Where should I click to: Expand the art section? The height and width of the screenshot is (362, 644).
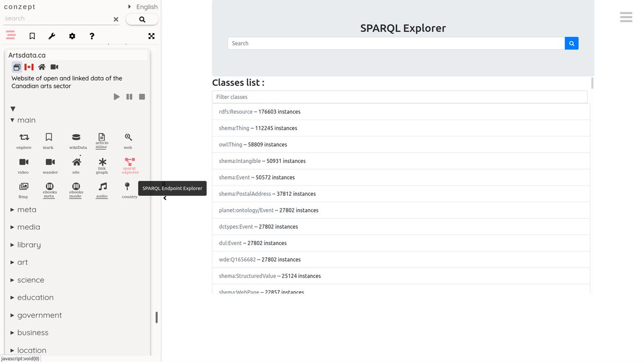point(19,262)
